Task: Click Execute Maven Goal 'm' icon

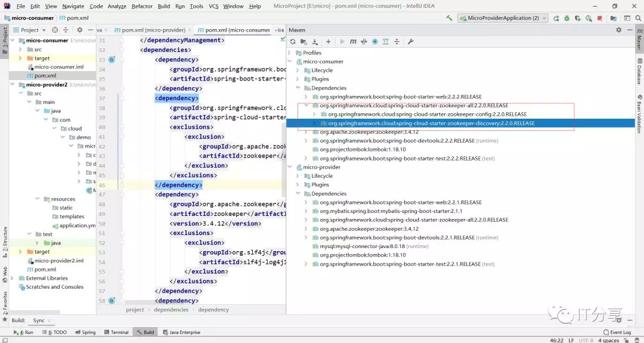Action: point(353,42)
